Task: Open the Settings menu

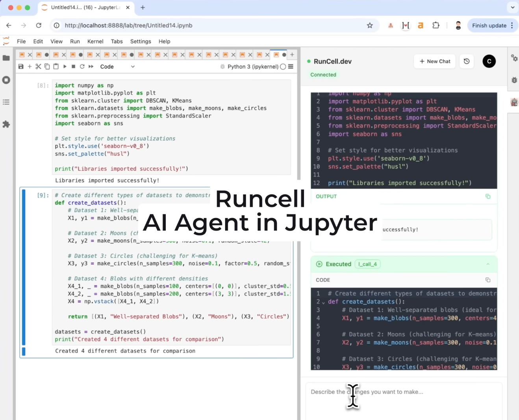Action: point(141,41)
